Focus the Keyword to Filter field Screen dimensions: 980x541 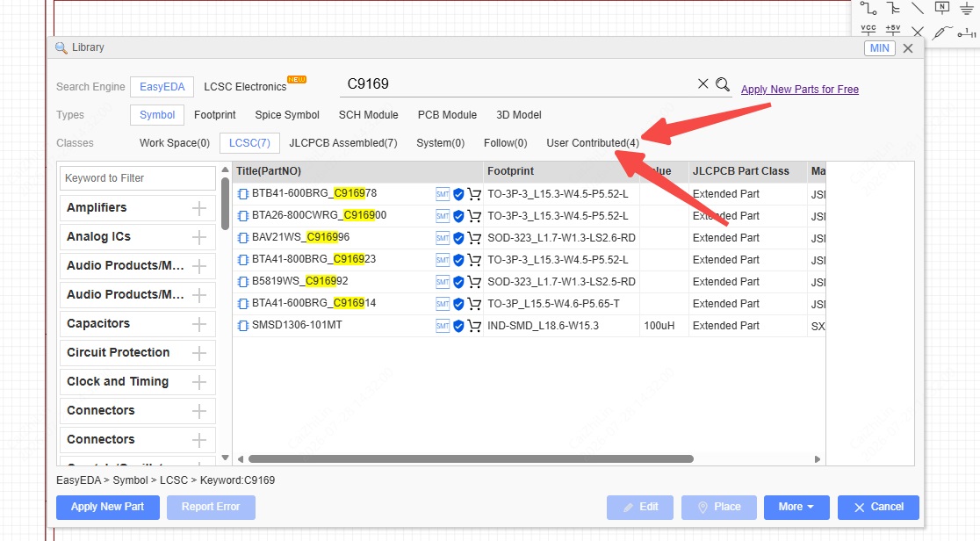pos(138,178)
